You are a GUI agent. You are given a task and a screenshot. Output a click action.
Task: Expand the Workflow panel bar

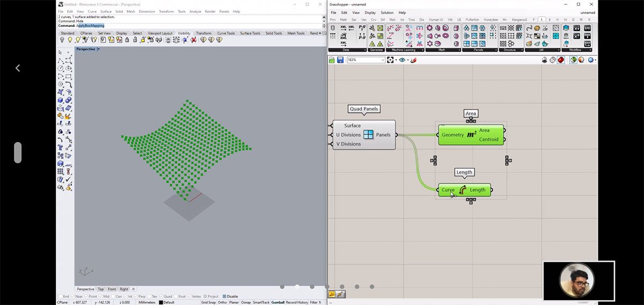pos(577,50)
